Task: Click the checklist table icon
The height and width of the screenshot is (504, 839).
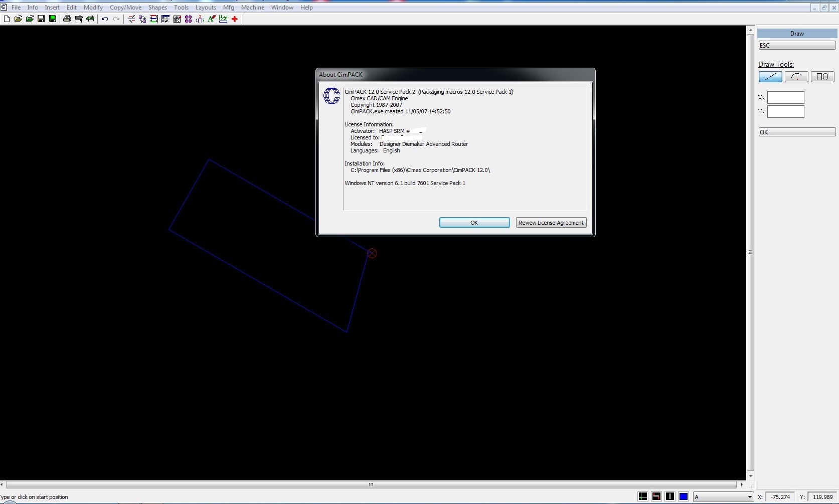Action: pyautogui.click(x=165, y=19)
